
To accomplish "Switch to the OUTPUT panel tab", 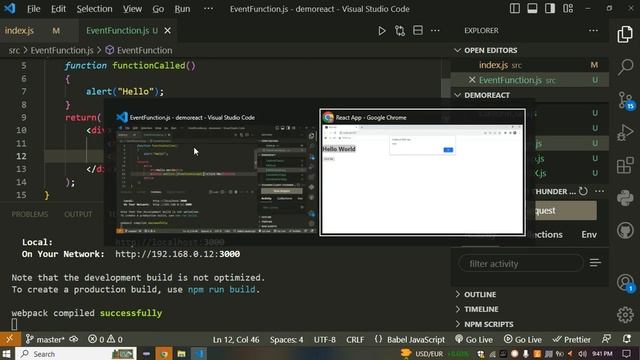I will point(78,214).
